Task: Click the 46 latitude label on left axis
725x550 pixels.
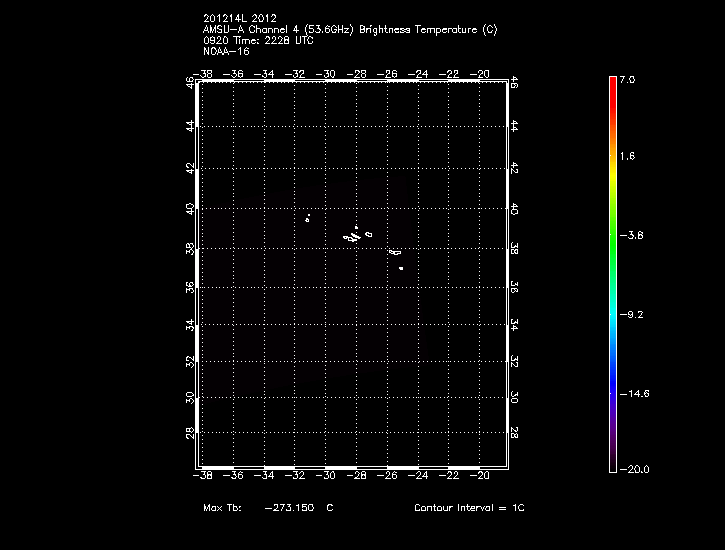Action: coord(191,84)
